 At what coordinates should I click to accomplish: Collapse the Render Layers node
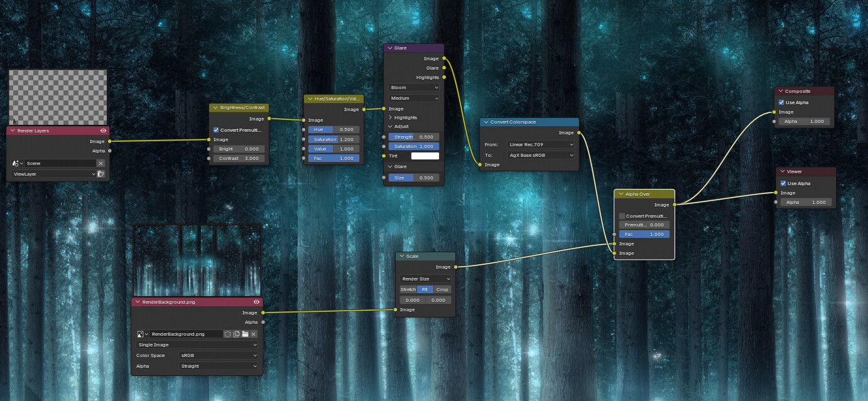pyautogui.click(x=13, y=131)
